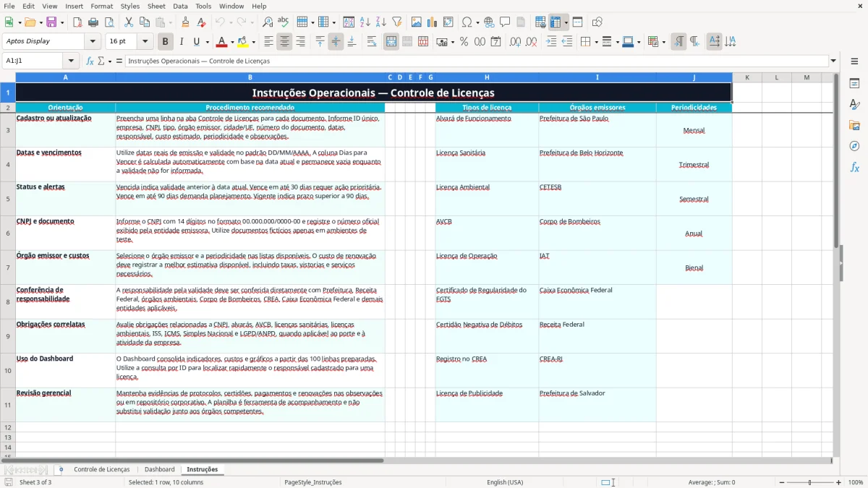The image size is (868, 488).
Task: Expand the formula bar
Action: (x=834, y=61)
